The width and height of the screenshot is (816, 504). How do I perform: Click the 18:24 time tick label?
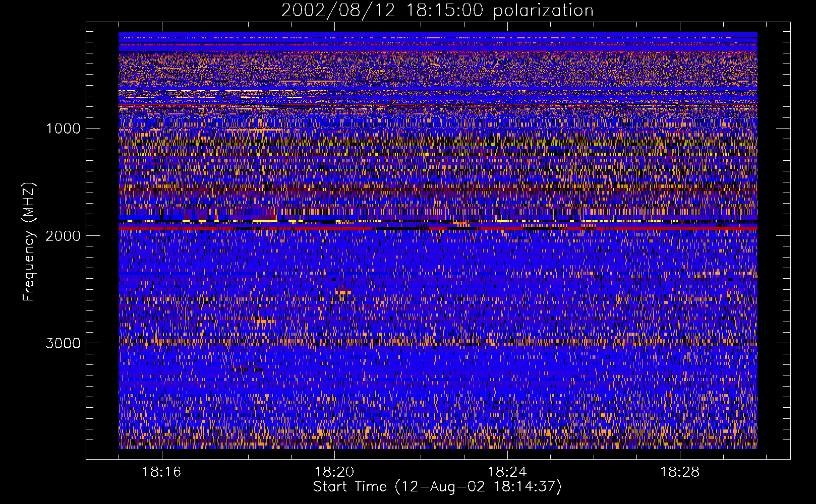pos(507,472)
